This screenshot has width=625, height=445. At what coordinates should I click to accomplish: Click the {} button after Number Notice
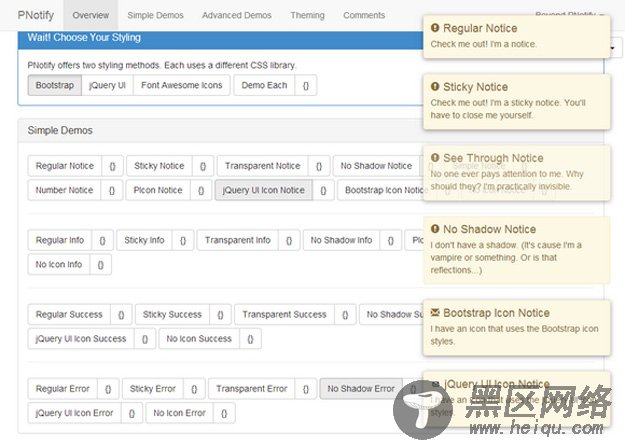coord(112,190)
